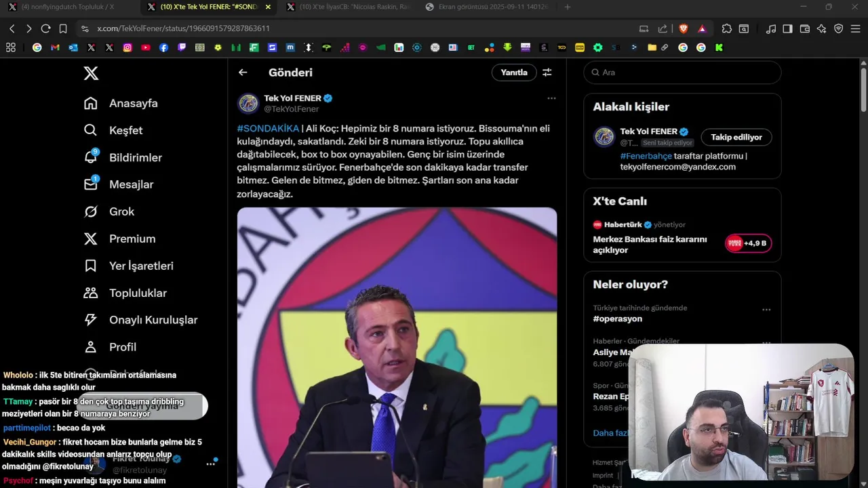Viewport: 868px width, 488px height.
Task: Open Leo AI sparkle icon
Action: [x=822, y=28]
